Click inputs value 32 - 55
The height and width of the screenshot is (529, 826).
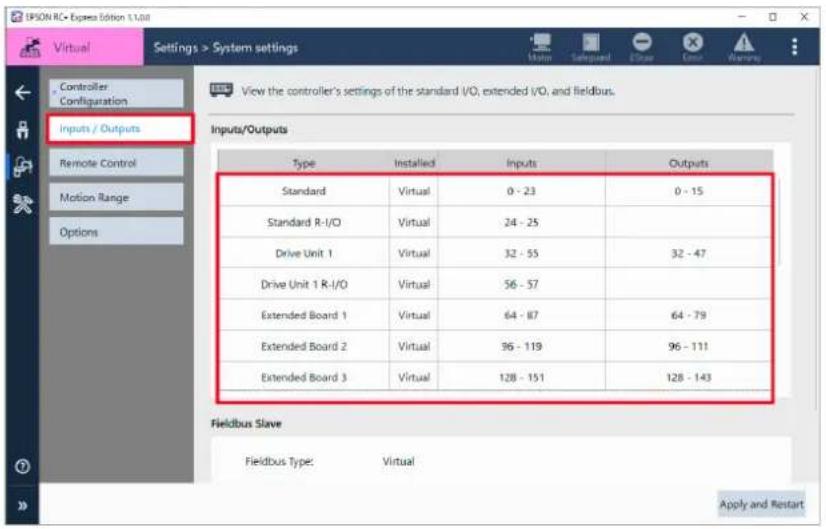521,253
